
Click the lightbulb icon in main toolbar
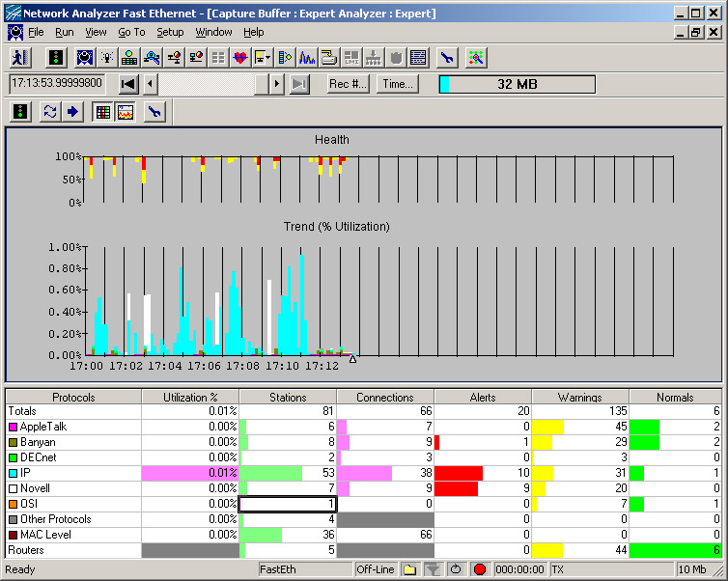[x=106, y=58]
